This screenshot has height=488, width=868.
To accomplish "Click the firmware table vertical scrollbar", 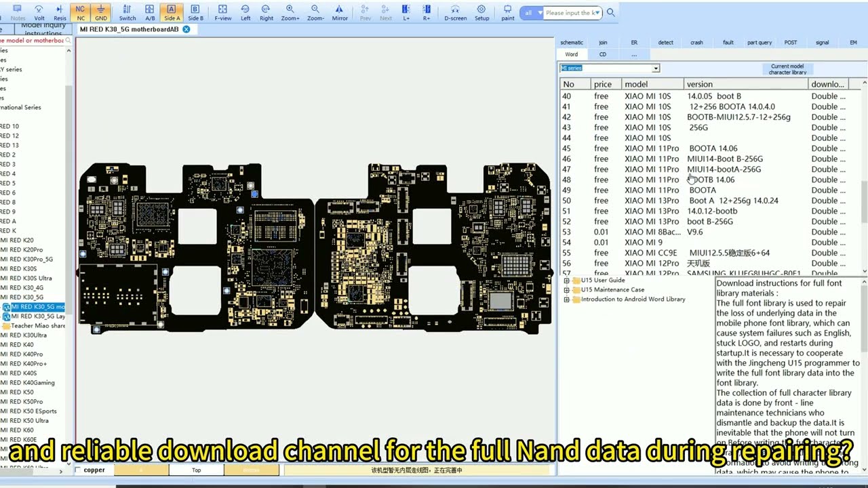I will coord(865,202).
